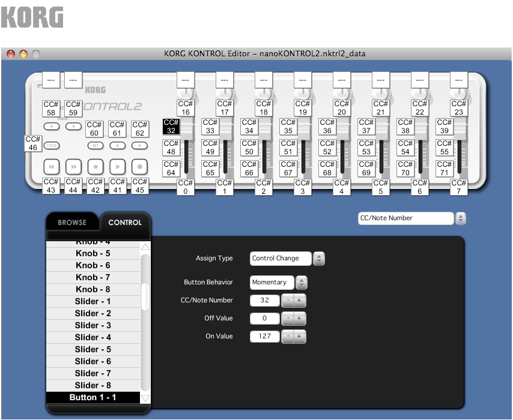Viewport: 513px width, 420px height.
Task: Select Knob - 8 in the control list
Action: [x=93, y=289]
